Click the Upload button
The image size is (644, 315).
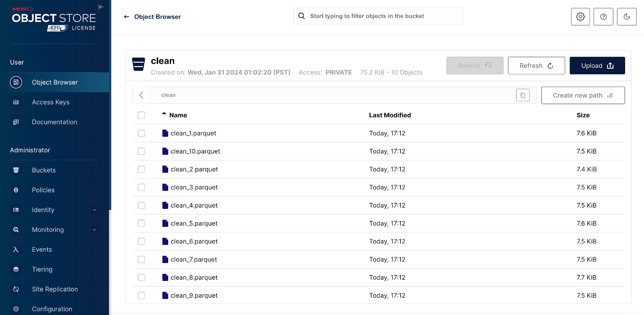[597, 66]
